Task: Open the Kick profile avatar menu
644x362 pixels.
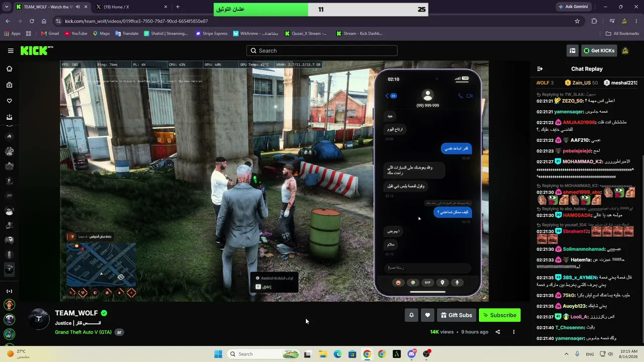Action: pyautogui.click(x=625, y=51)
